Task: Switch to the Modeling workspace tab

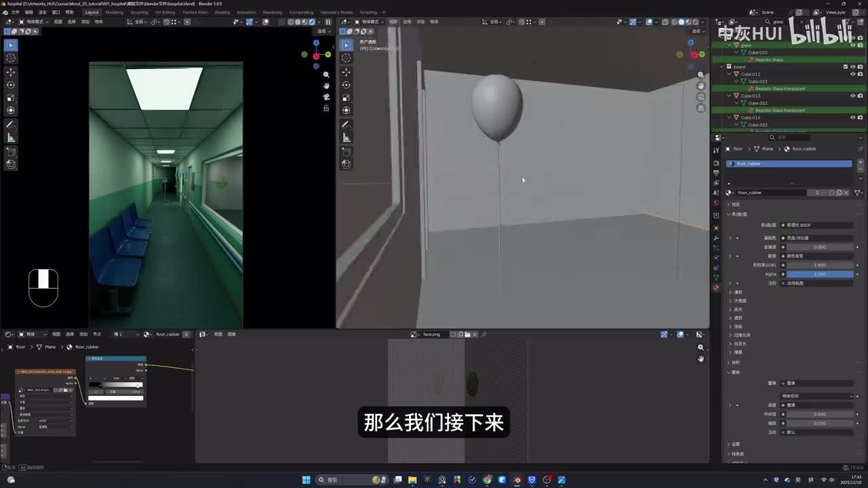Action: [x=115, y=12]
